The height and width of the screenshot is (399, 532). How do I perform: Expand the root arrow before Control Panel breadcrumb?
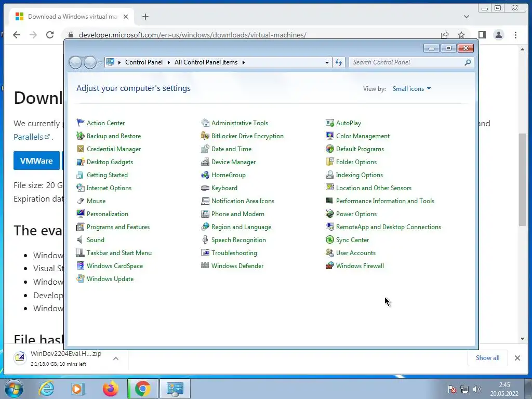[x=119, y=62]
